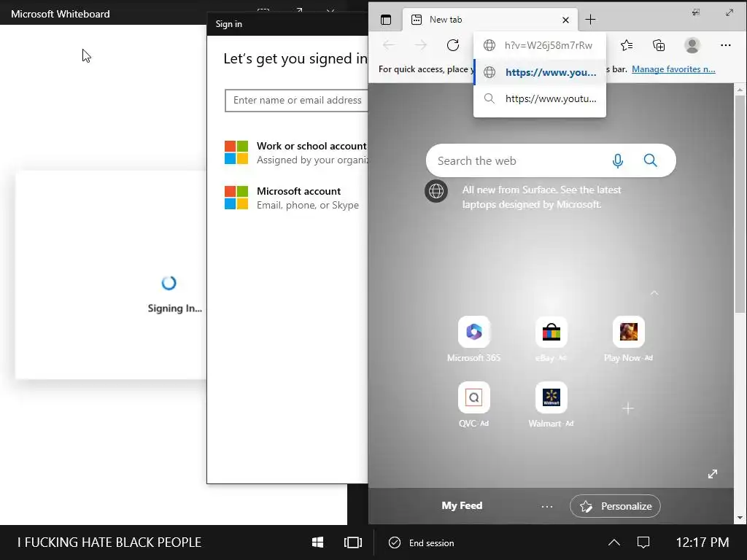Add a site with the plus tile
This screenshot has height=560, width=747.
tap(628, 408)
